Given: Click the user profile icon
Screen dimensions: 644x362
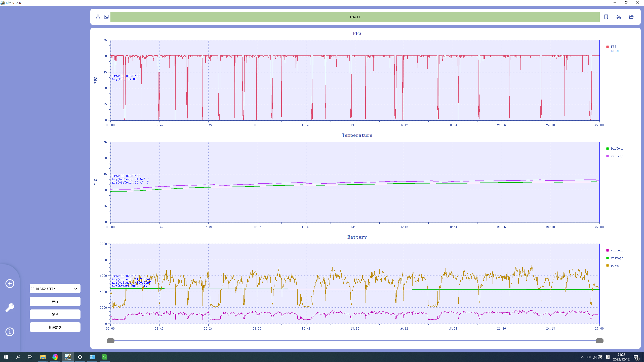Looking at the screenshot, I should [x=98, y=17].
